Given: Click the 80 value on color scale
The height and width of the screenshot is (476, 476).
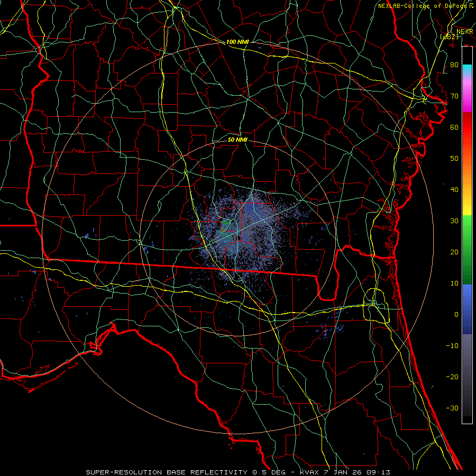Looking at the screenshot, I should pyautogui.click(x=454, y=65).
